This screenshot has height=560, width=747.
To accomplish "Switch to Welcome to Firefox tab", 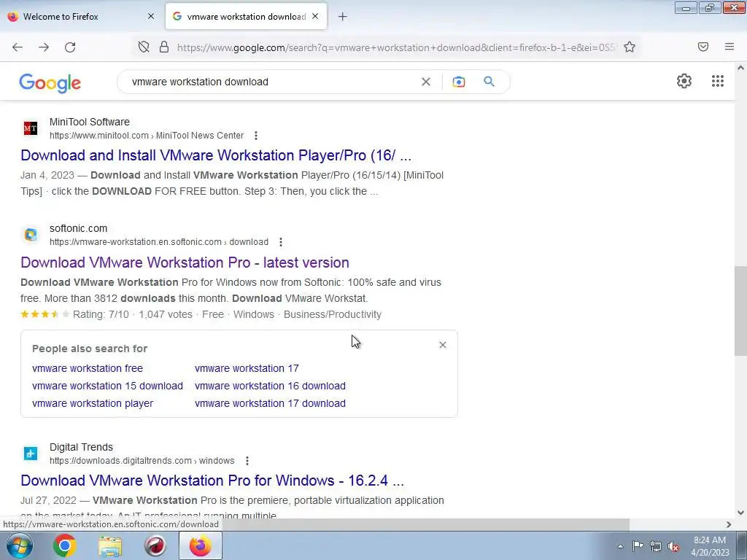I will pyautogui.click(x=82, y=17).
